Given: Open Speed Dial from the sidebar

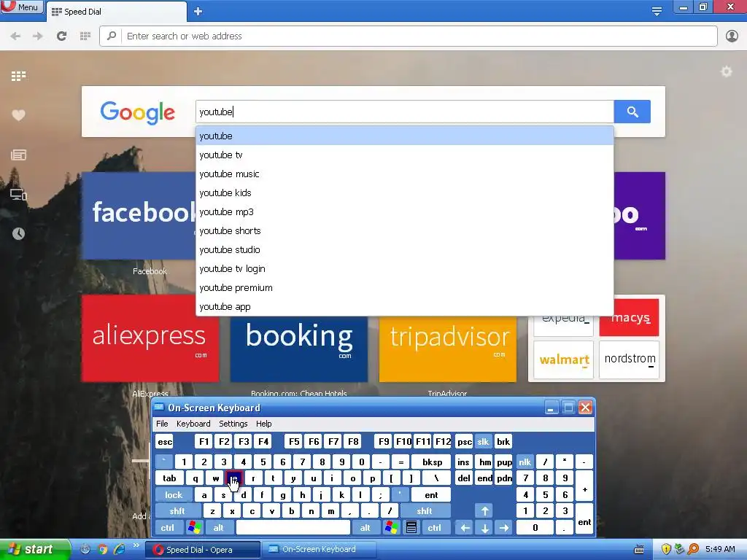Looking at the screenshot, I should (x=18, y=76).
